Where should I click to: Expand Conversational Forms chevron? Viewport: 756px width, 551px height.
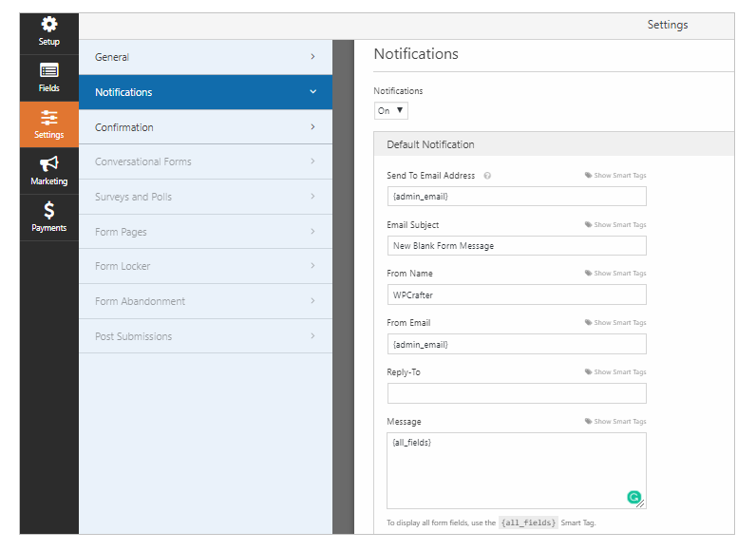pos(312,161)
